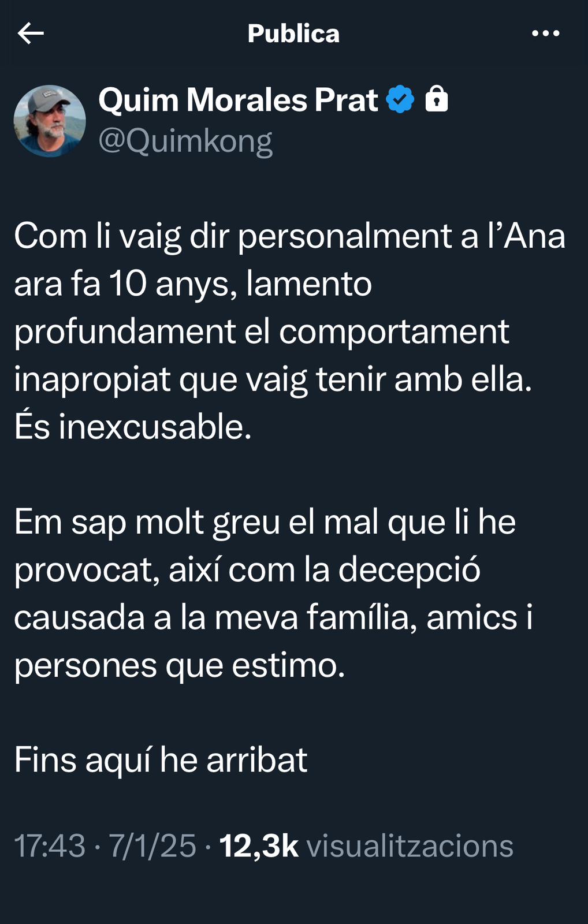Go back using the left arrow

(31, 33)
